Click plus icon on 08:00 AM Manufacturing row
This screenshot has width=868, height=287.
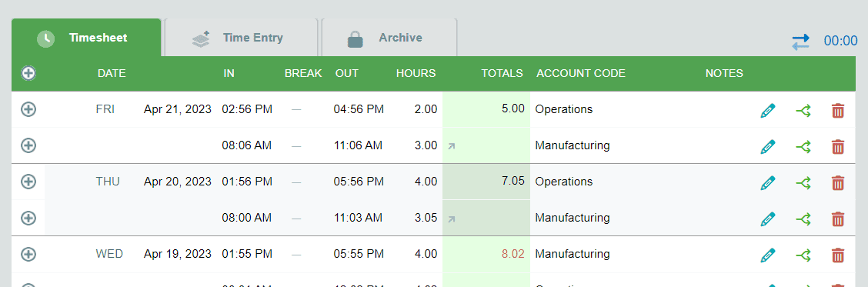(x=28, y=218)
